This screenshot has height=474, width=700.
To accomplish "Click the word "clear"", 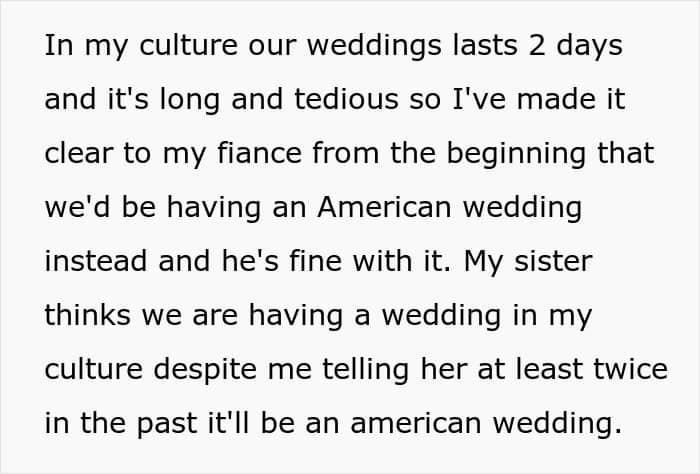I will point(76,154).
